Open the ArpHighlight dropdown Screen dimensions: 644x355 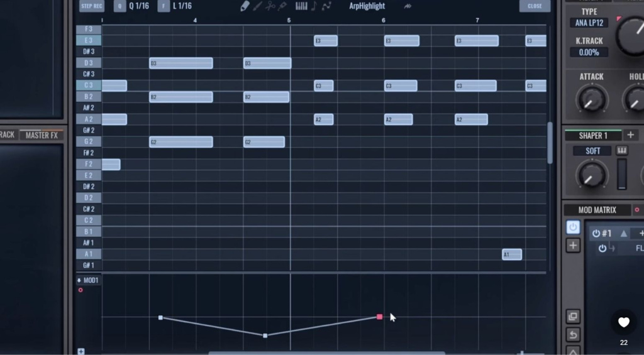pos(367,6)
